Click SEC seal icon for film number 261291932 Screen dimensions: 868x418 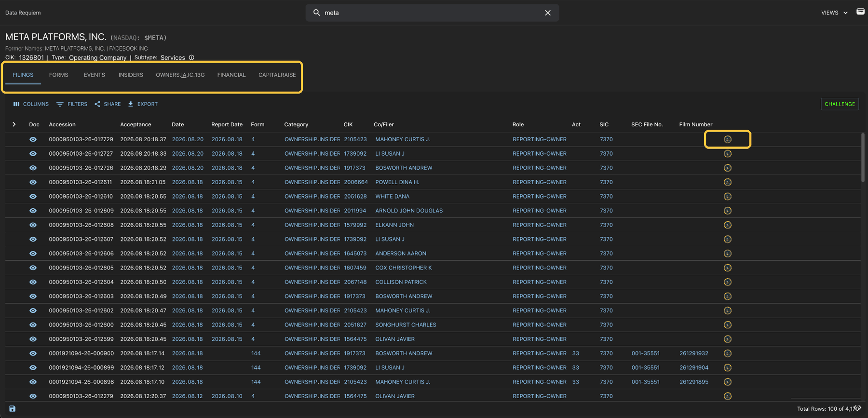point(728,353)
